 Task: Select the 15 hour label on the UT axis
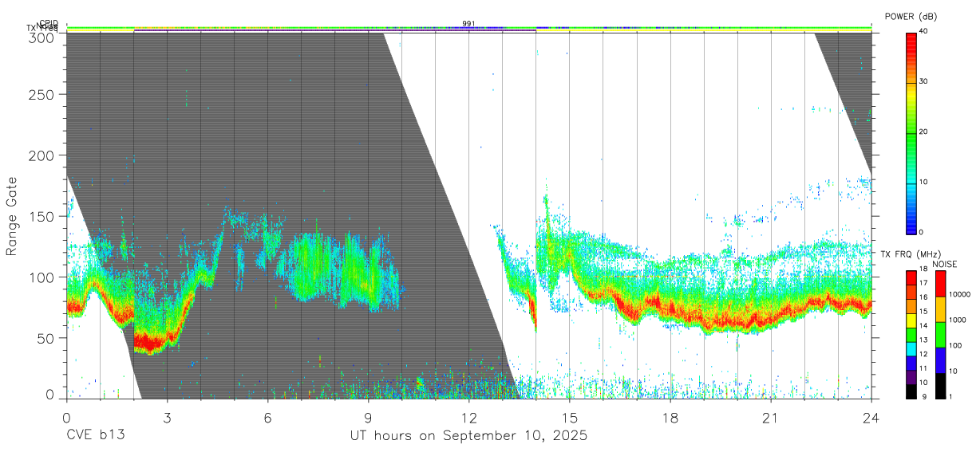click(570, 418)
